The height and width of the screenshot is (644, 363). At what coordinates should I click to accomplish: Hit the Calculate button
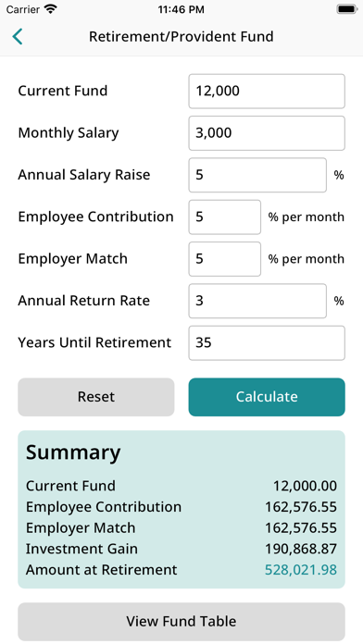pyautogui.click(x=267, y=397)
